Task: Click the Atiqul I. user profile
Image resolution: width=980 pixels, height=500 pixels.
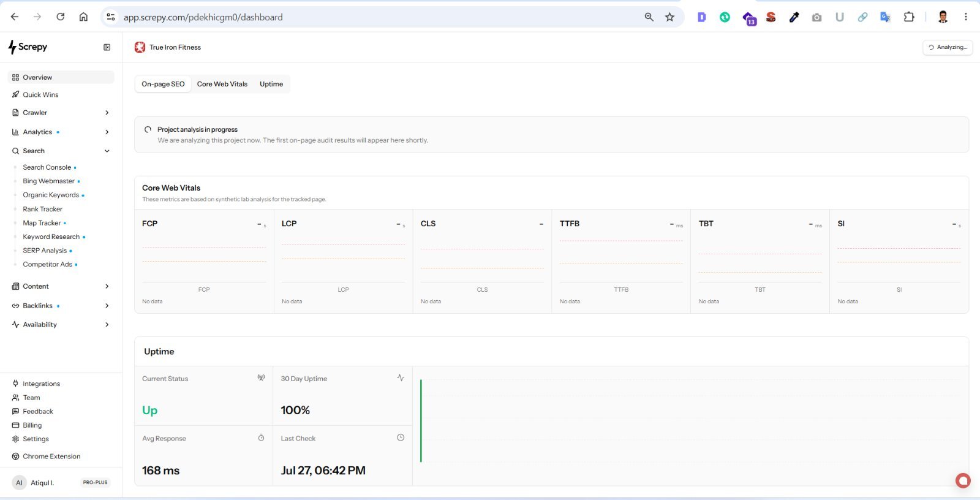Action: [x=33, y=483]
